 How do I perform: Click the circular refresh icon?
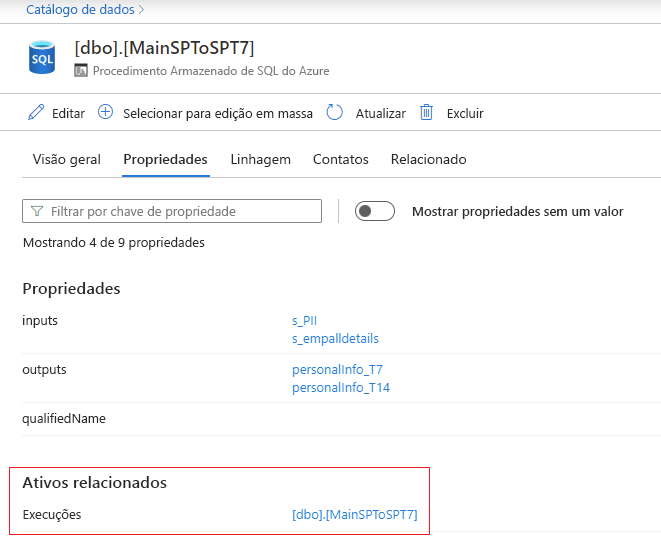pyautogui.click(x=334, y=113)
